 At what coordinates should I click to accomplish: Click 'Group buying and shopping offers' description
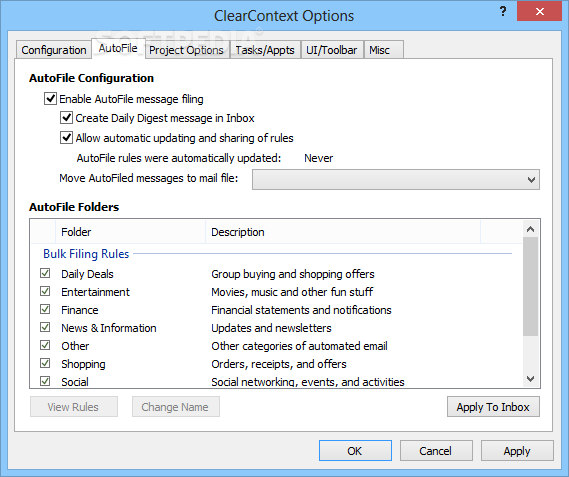pos(292,274)
